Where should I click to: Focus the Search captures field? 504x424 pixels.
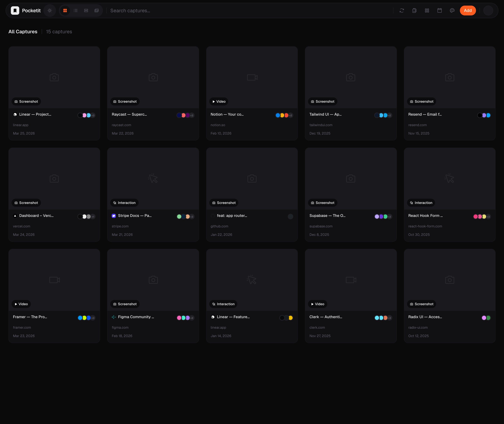250,11
